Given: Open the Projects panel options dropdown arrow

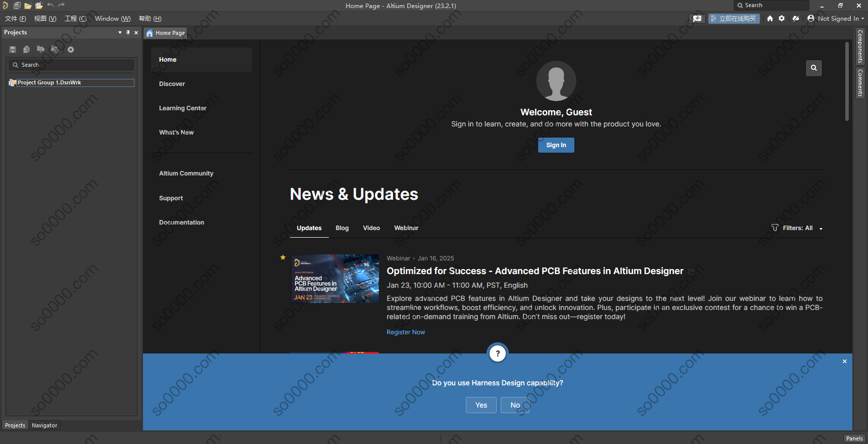Looking at the screenshot, I should tap(120, 32).
